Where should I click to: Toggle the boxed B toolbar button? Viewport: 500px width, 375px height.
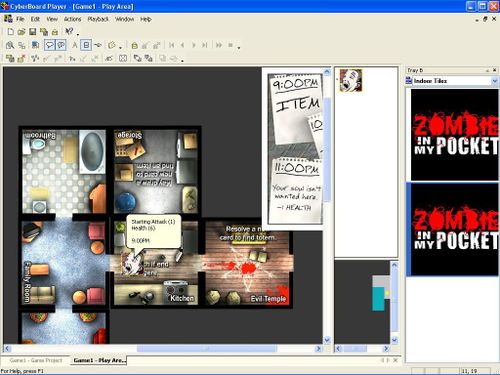click(86, 45)
